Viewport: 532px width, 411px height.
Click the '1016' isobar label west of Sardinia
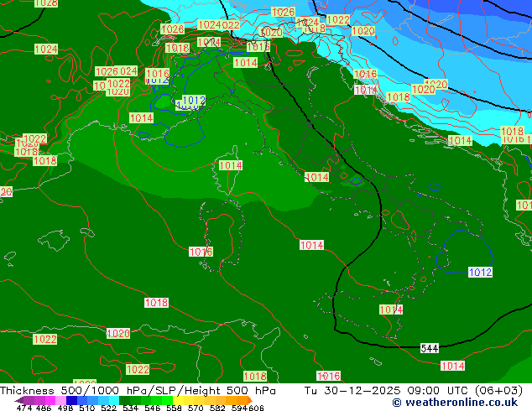201,252
